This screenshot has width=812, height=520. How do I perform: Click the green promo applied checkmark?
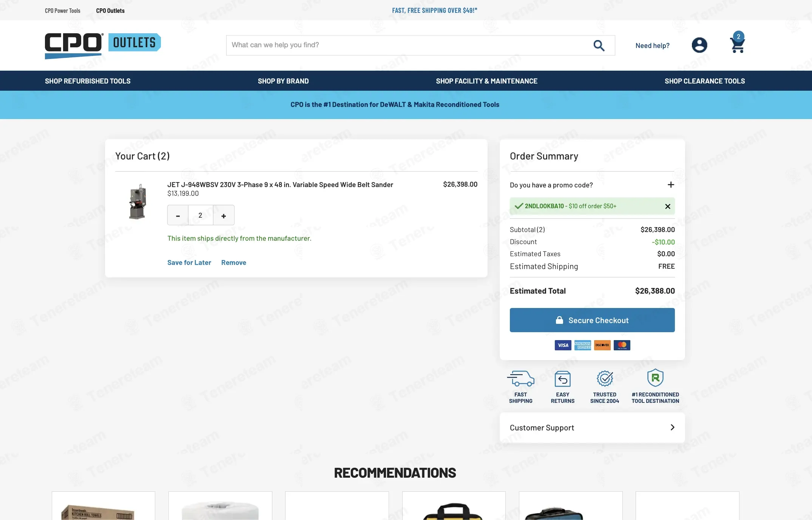click(519, 206)
